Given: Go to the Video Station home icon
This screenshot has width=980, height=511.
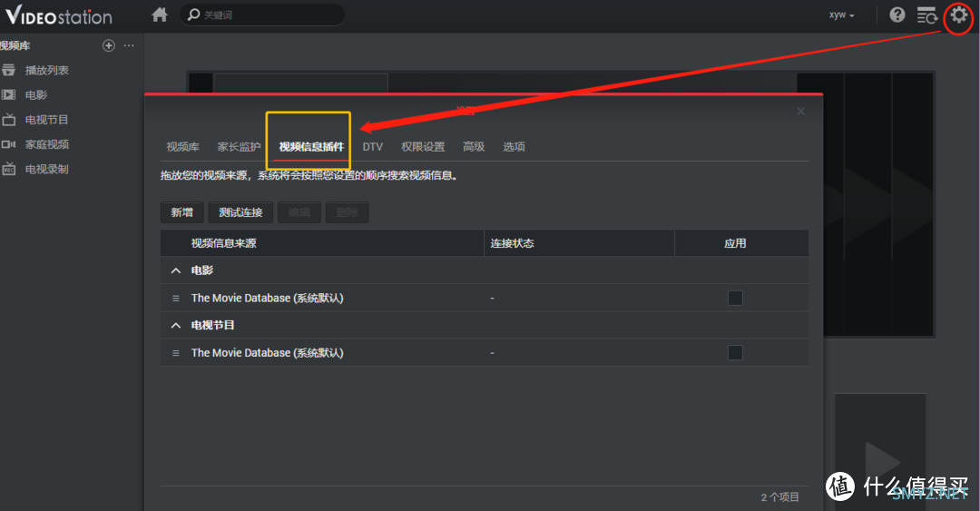Looking at the screenshot, I should pos(160,15).
